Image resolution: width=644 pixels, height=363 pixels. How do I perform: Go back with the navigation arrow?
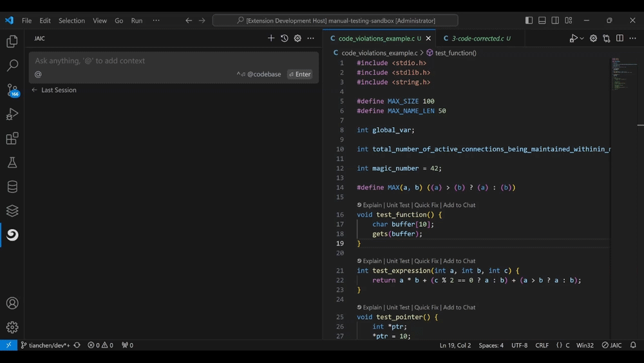(189, 21)
